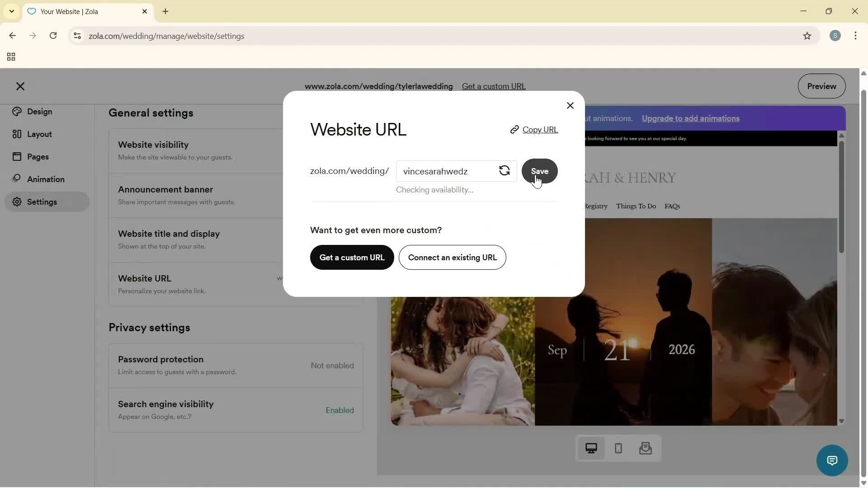Save the new website URL

(539, 171)
